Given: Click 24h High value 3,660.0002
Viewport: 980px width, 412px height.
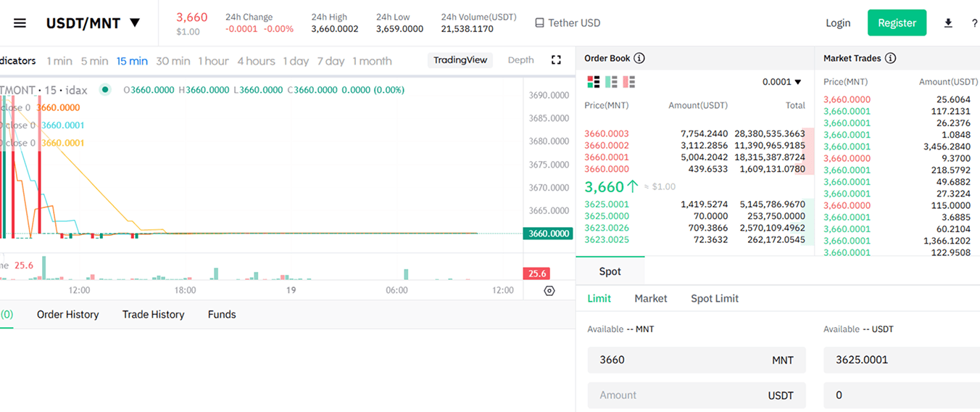Looking at the screenshot, I should [x=335, y=29].
